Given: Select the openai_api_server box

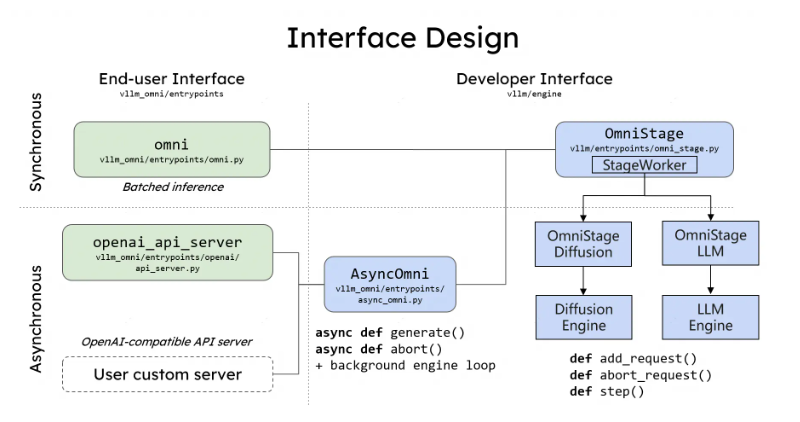Looking at the screenshot, I should click(167, 254).
